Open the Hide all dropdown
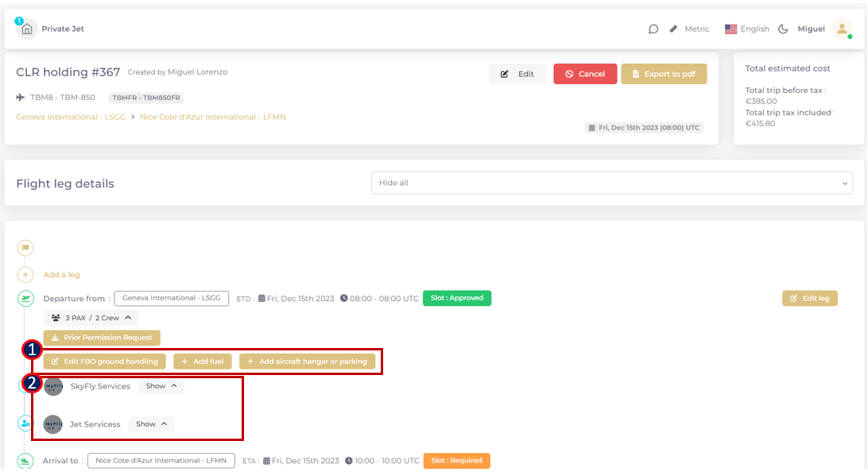The height and width of the screenshot is (472, 868). pos(611,183)
